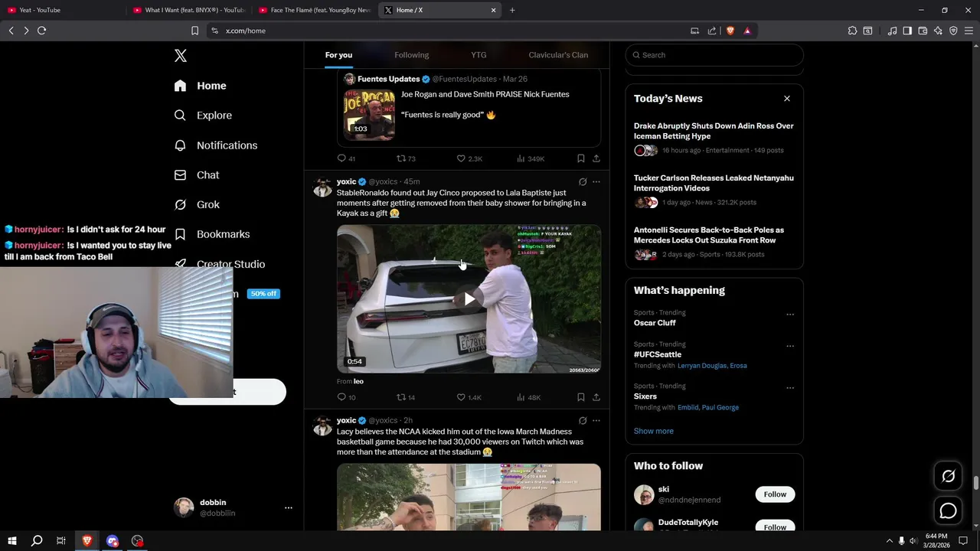Viewport: 980px width, 551px height.
Task: Play the yoxic Lamborghini video
Action: pos(469,299)
